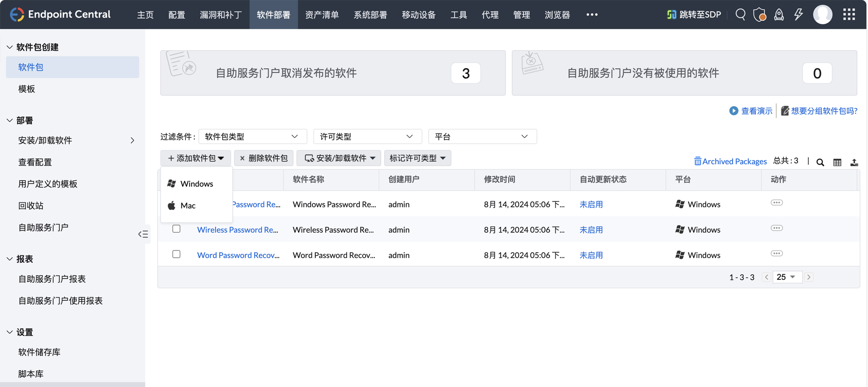868x387 pixels.
Task: Click the lightning bolt quick actions icon
Action: [x=798, y=14]
